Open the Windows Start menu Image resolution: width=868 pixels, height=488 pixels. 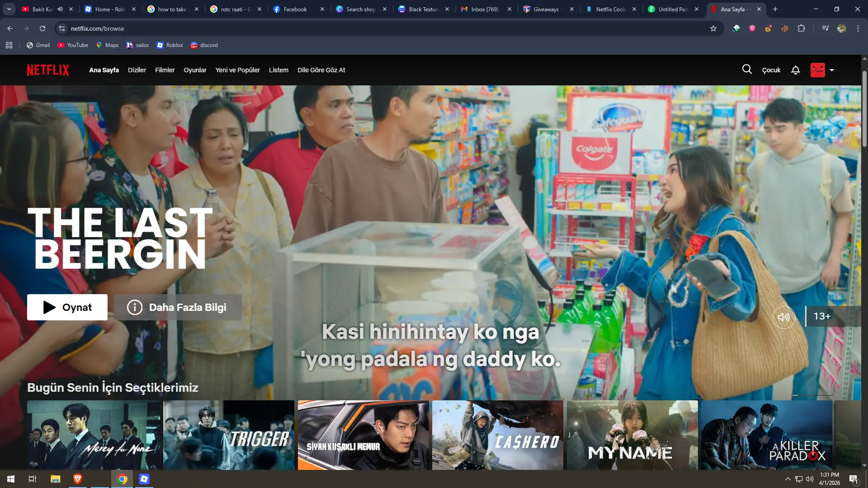click(11, 479)
